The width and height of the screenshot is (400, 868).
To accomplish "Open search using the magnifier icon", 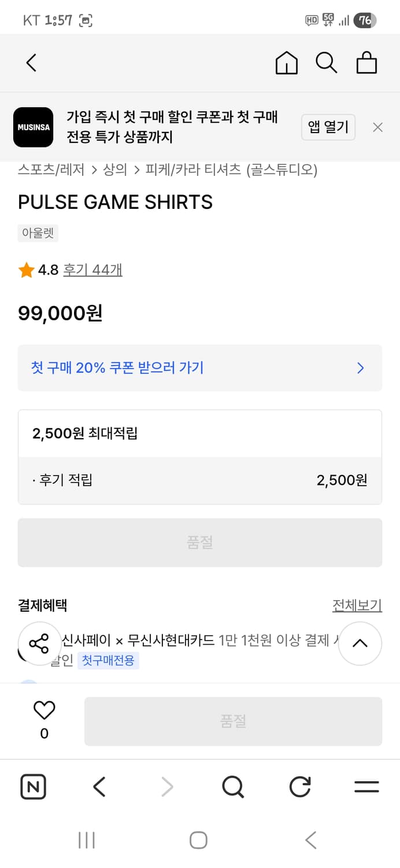I will tap(327, 62).
